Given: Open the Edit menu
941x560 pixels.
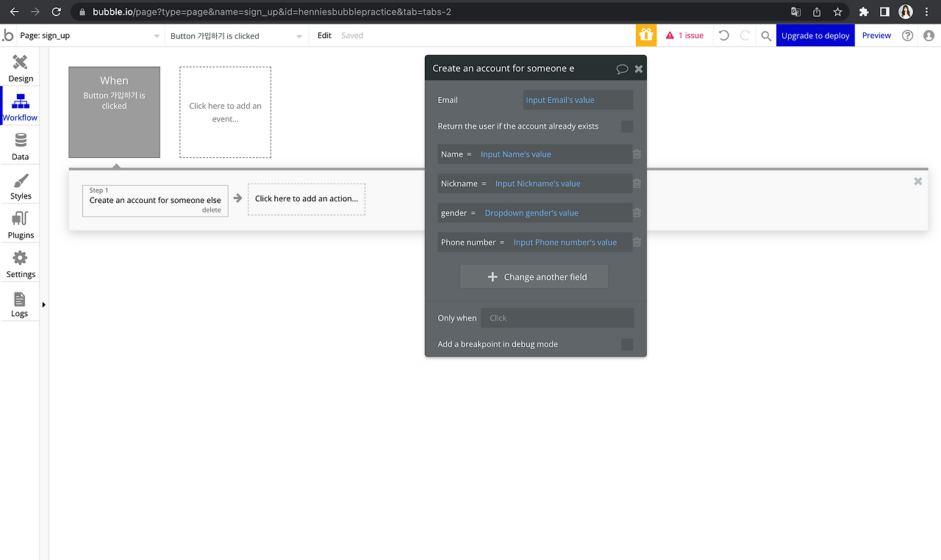Looking at the screenshot, I should click(324, 35).
